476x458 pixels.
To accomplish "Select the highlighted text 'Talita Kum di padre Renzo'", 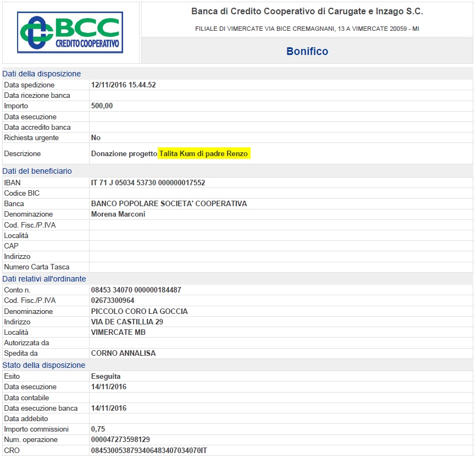I will tap(204, 153).
